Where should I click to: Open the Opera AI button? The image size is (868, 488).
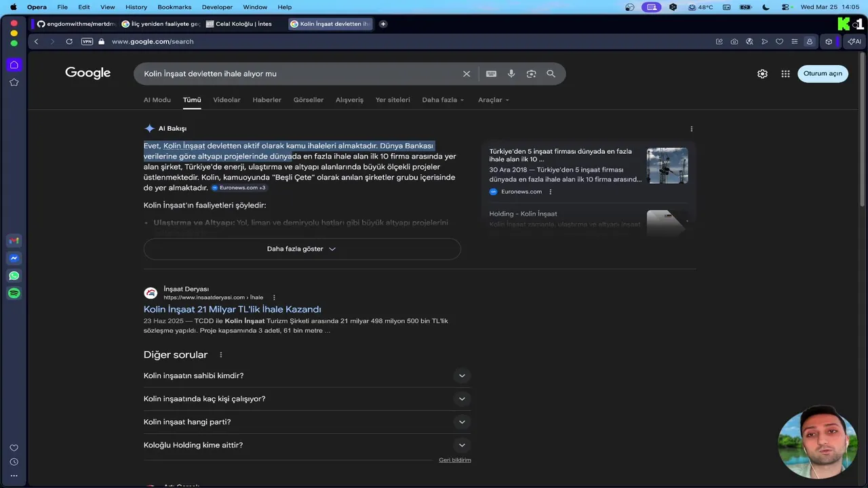854,41
